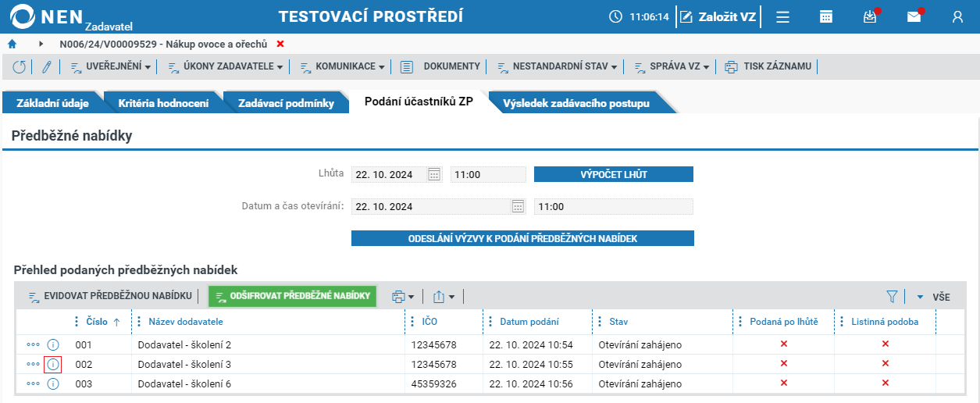
Task: Close the N006/24/V00009529 record tab
Action: [280, 44]
